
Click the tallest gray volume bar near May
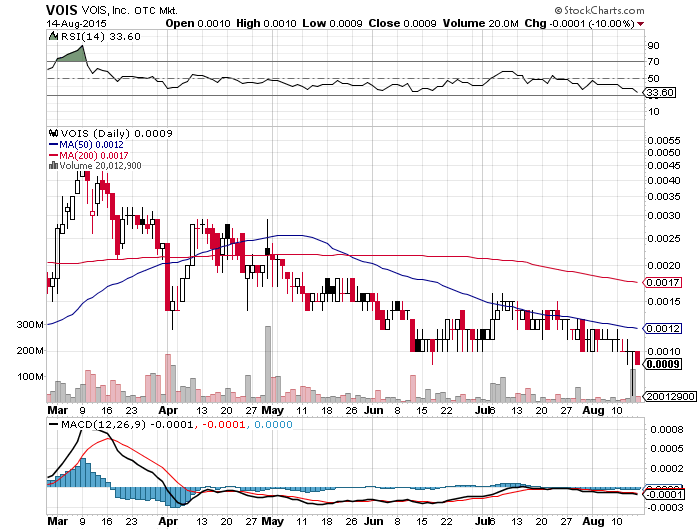(x=268, y=364)
